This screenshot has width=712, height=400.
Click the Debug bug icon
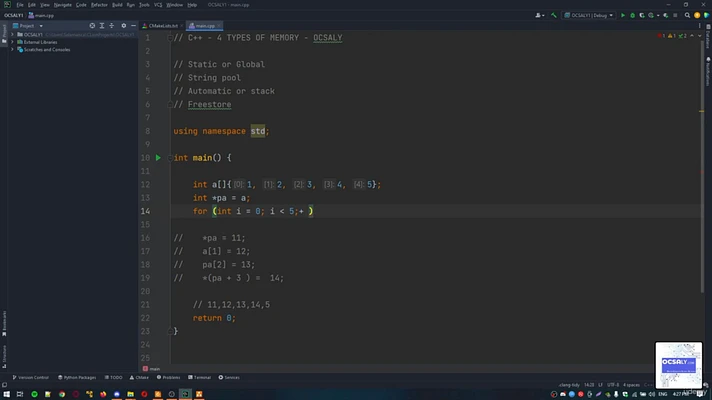pyautogui.click(x=633, y=15)
